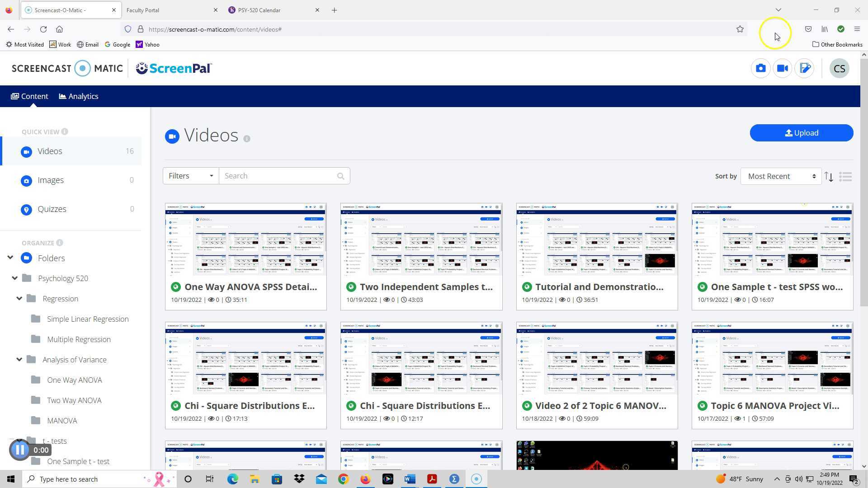The width and height of the screenshot is (868, 488).
Task: Reverse sort order with the arrows icon
Action: pos(829,176)
